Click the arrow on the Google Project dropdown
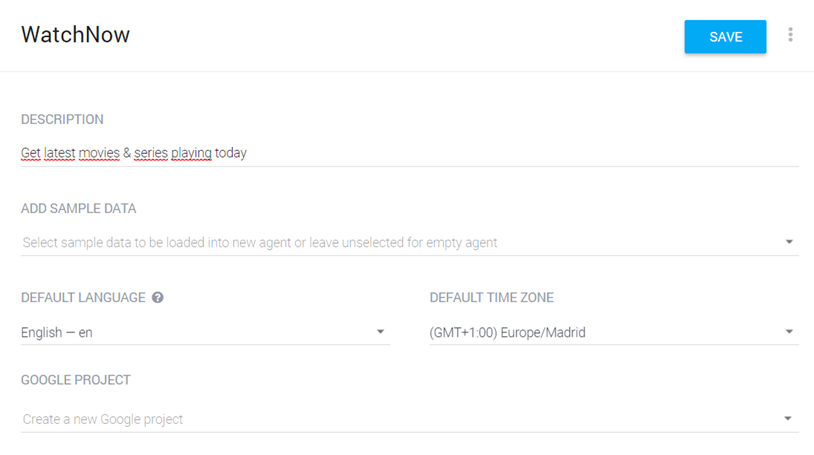Image resolution: width=814 pixels, height=455 pixels. [788, 419]
